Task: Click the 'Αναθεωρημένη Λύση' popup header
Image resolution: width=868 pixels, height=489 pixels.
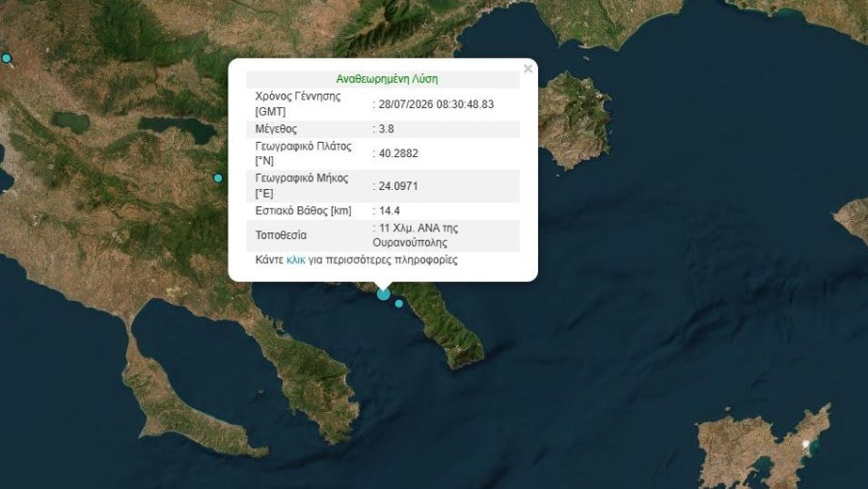Action: click(387, 79)
